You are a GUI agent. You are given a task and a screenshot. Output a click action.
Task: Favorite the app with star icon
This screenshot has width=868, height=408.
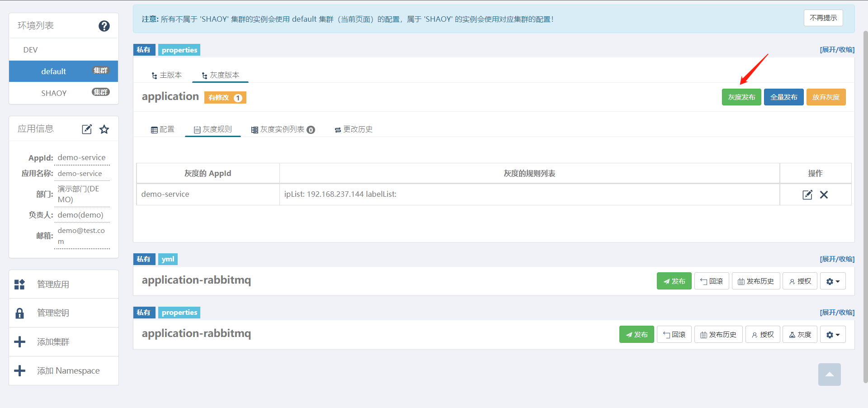[x=104, y=129]
